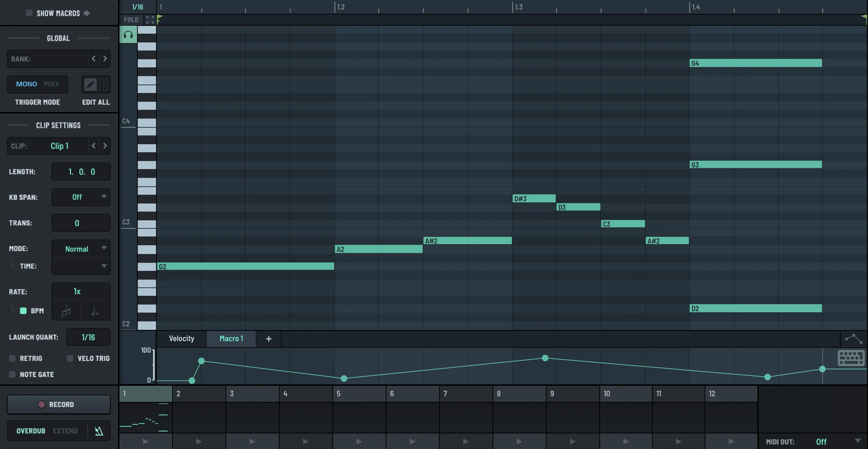
Task: Select the Macro 1 tab in envelope
Action: click(231, 338)
